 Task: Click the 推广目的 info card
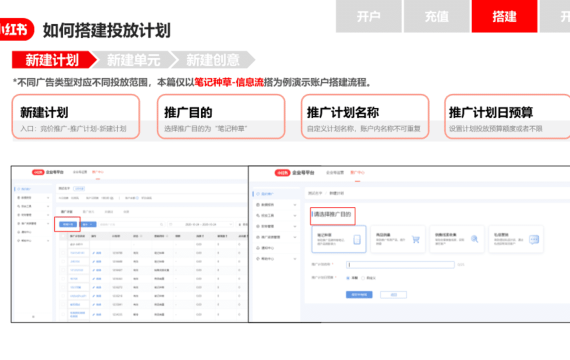point(221,117)
